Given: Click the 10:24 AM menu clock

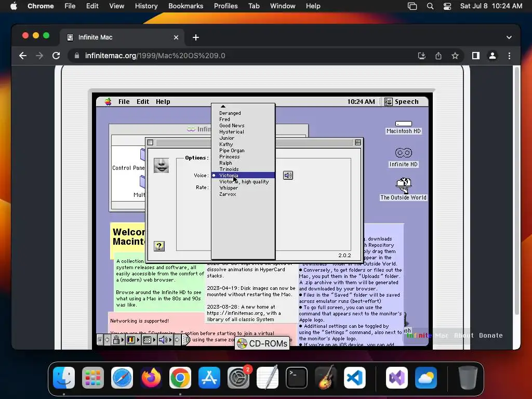Looking at the screenshot, I should click(361, 101).
